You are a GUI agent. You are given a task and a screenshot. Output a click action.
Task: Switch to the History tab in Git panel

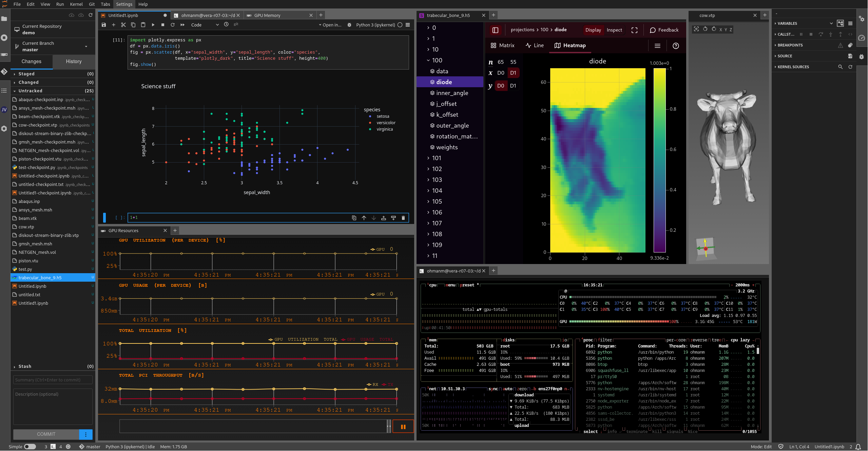[74, 61]
